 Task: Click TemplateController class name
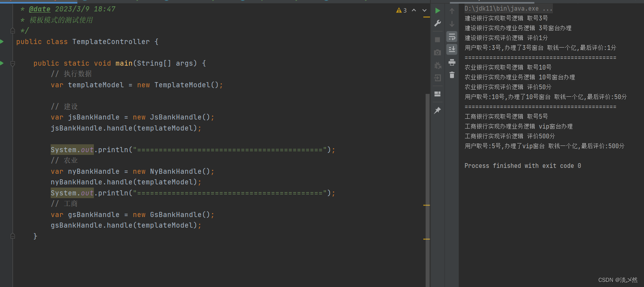click(x=111, y=42)
